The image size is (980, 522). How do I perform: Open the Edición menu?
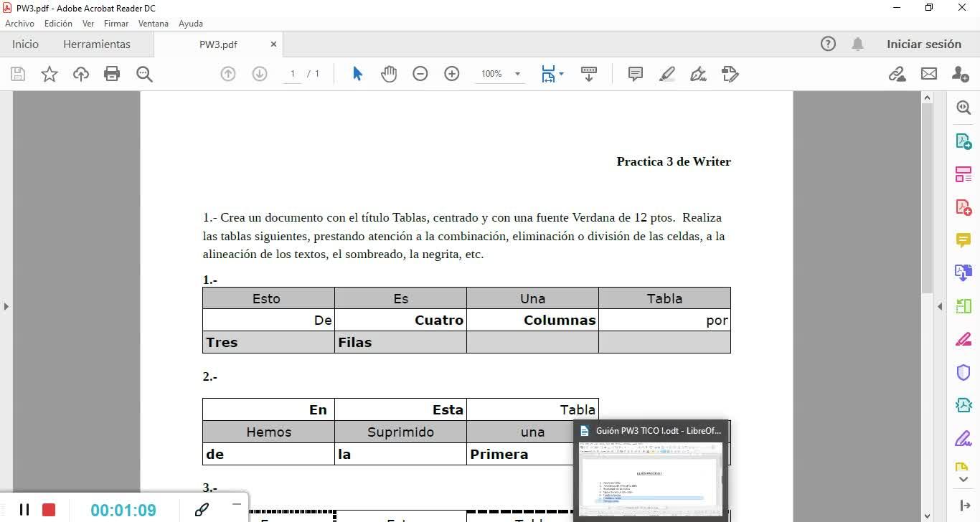click(x=58, y=24)
